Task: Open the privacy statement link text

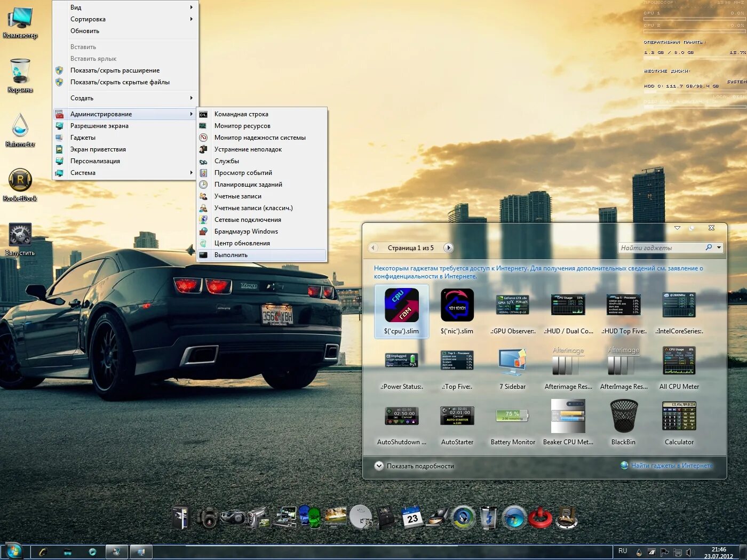Action: click(x=538, y=273)
